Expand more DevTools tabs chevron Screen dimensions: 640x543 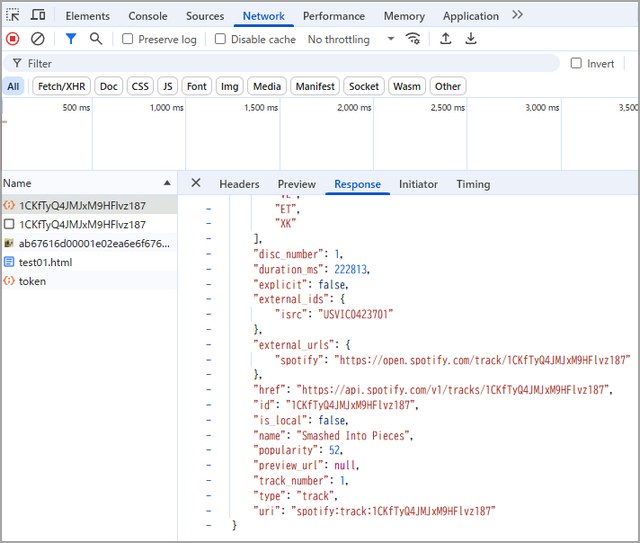coord(517,15)
